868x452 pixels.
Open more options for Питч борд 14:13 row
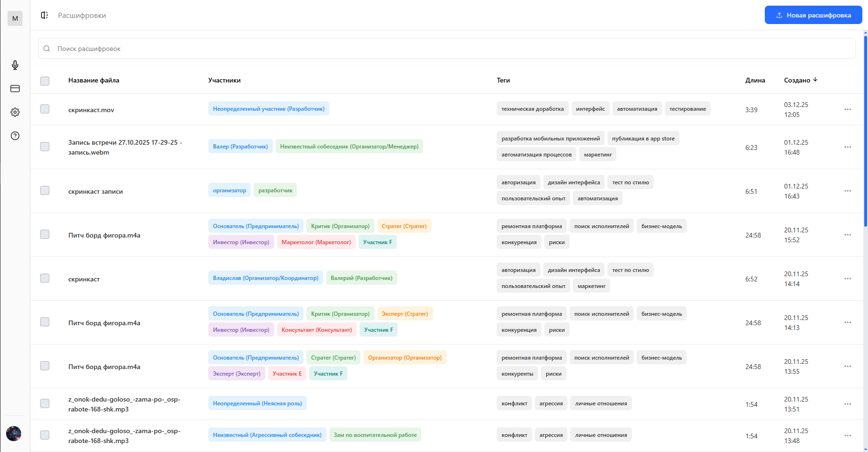pos(848,322)
